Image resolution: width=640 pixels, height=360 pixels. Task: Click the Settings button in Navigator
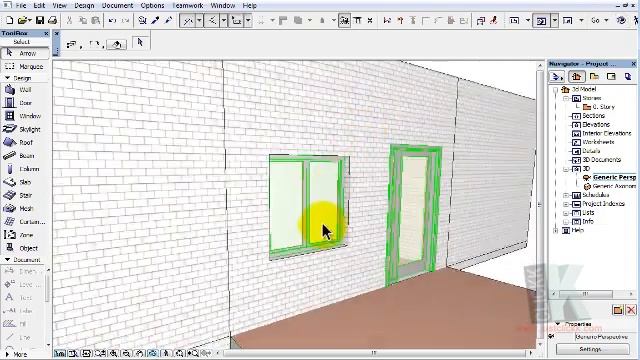tap(592, 349)
